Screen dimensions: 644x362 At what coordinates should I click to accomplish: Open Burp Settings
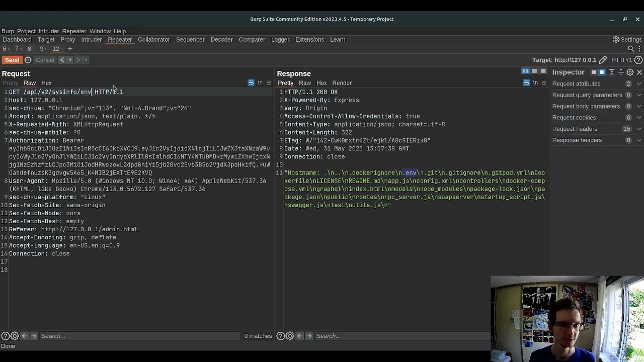point(627,39)
